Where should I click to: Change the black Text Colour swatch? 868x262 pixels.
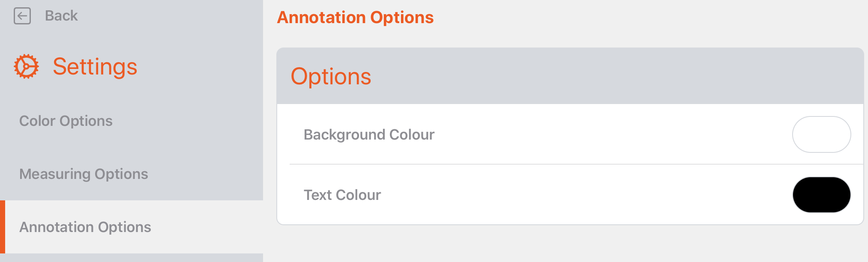[821, 195]
